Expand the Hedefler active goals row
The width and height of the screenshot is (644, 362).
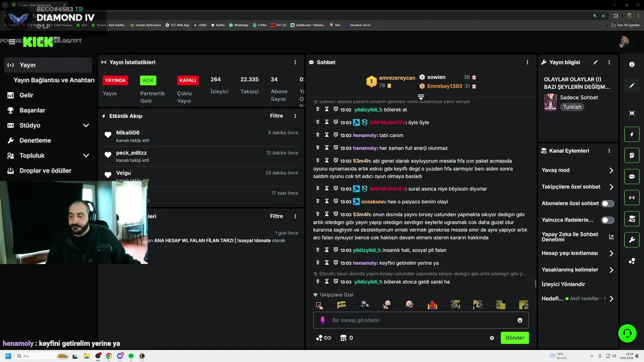[578, 299]
